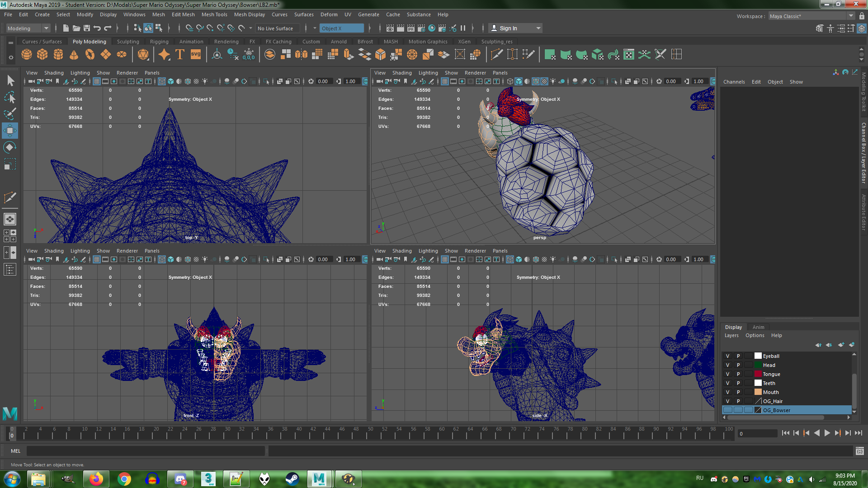The width and height of the screenshot is (868, 488).
Task: Click the Undo arrow icon
Action: (97, 28)
